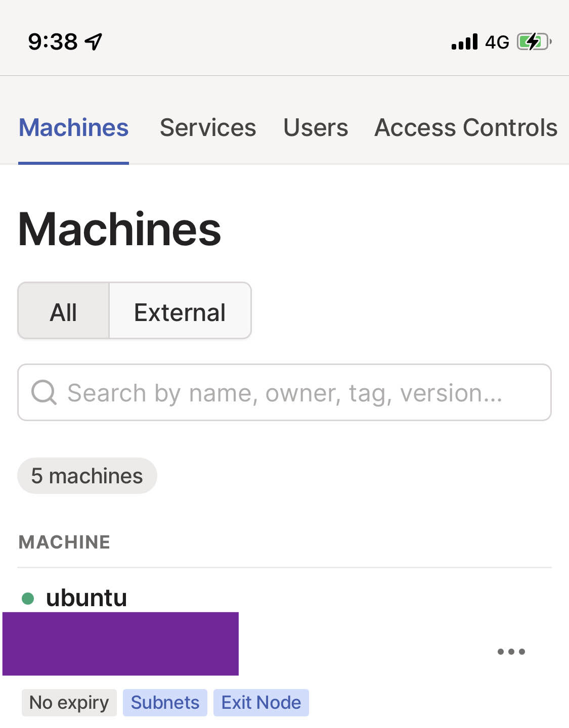Select the All machines filter
This screenshot has height=728, width=569.
coord(64,311)
